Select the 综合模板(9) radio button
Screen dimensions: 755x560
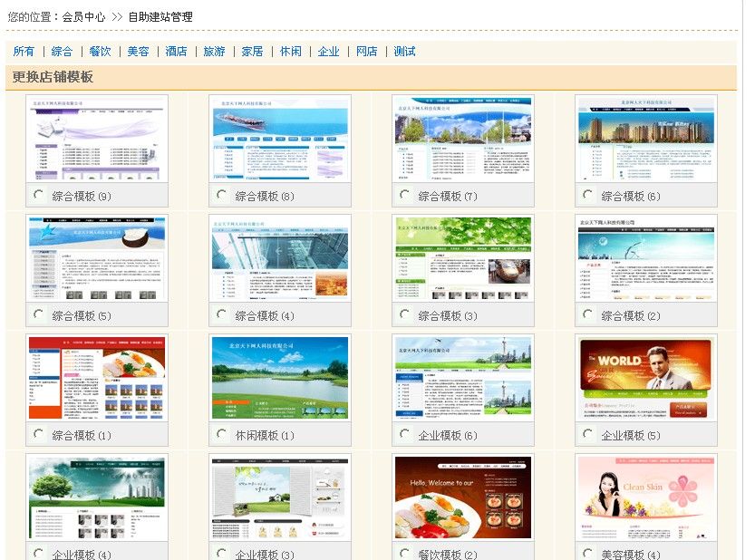click(39, 195)
